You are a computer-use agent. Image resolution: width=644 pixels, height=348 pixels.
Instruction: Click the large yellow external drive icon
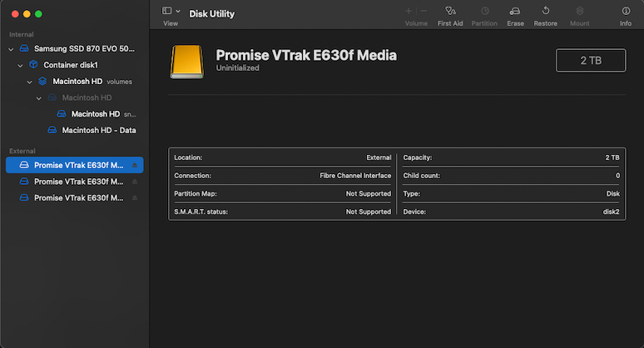pos(187,62)
